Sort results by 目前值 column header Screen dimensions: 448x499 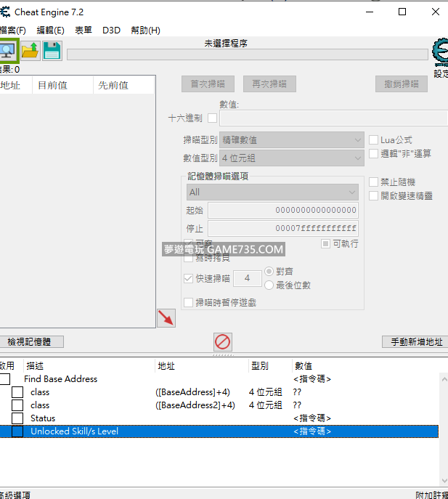62,85
